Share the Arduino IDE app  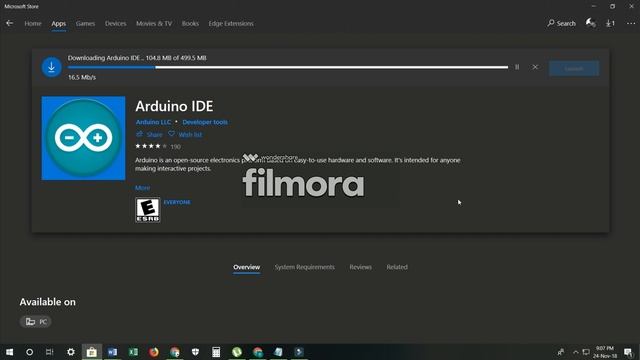pos(149,134)
